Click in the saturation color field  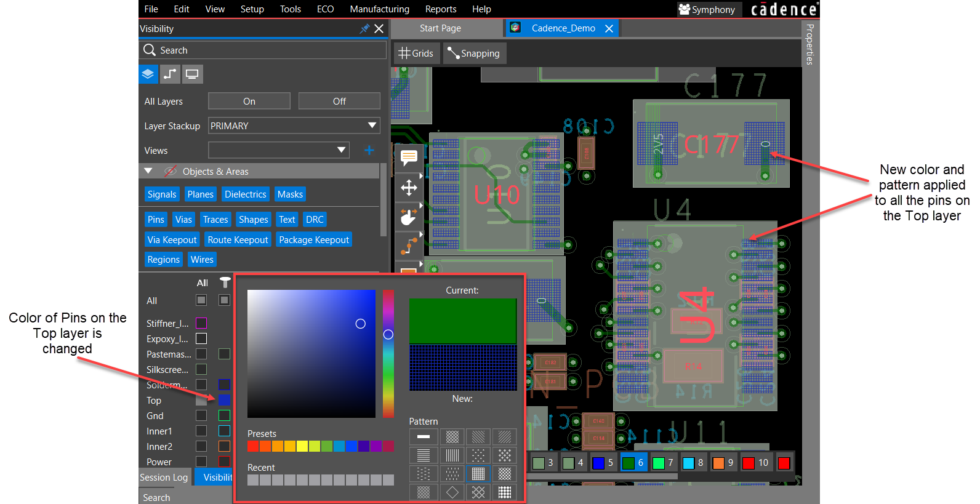click(311, 354)
